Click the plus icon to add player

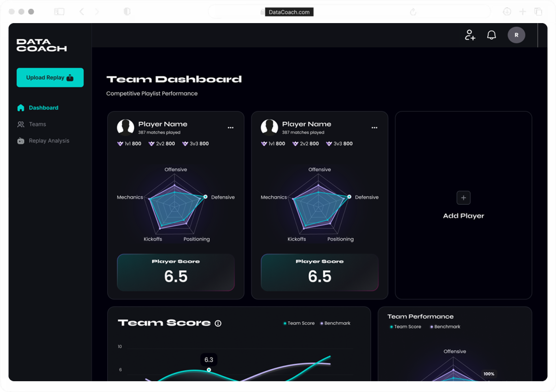464,198
